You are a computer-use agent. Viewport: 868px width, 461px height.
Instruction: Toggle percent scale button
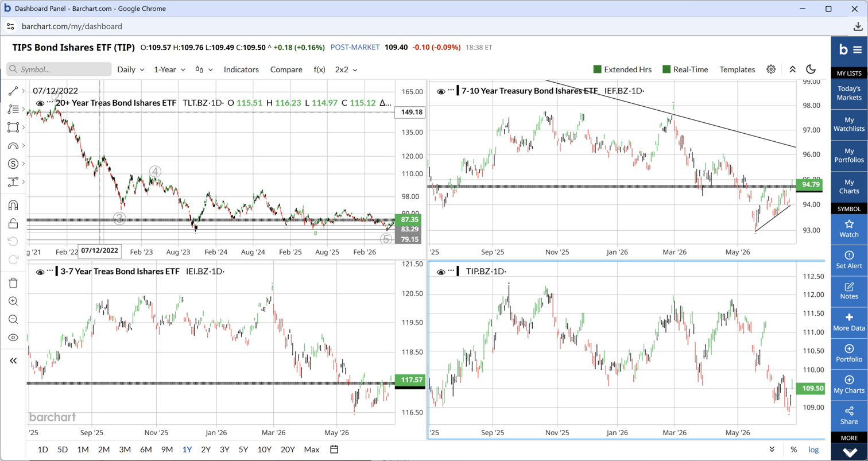793,450
